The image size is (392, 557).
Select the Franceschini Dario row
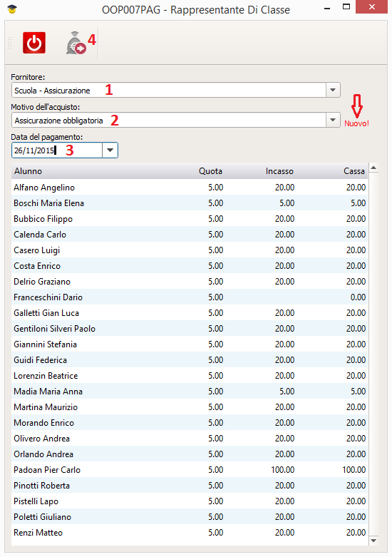coord(190,297)
